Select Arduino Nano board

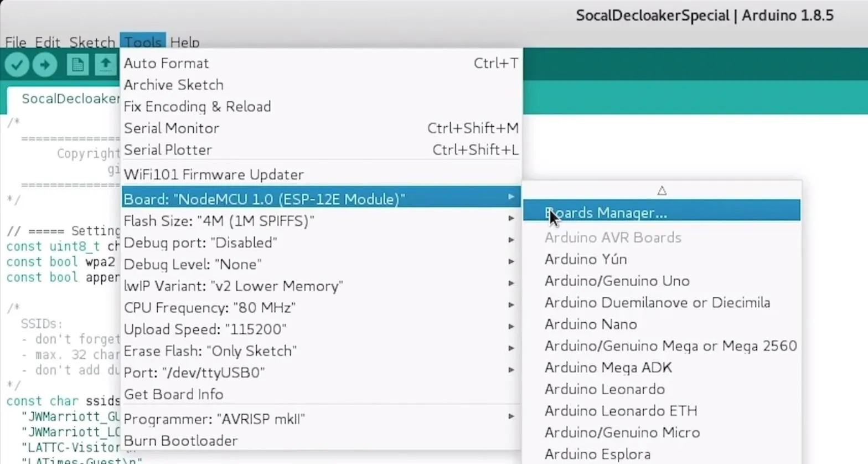click(x=662, y=324)
